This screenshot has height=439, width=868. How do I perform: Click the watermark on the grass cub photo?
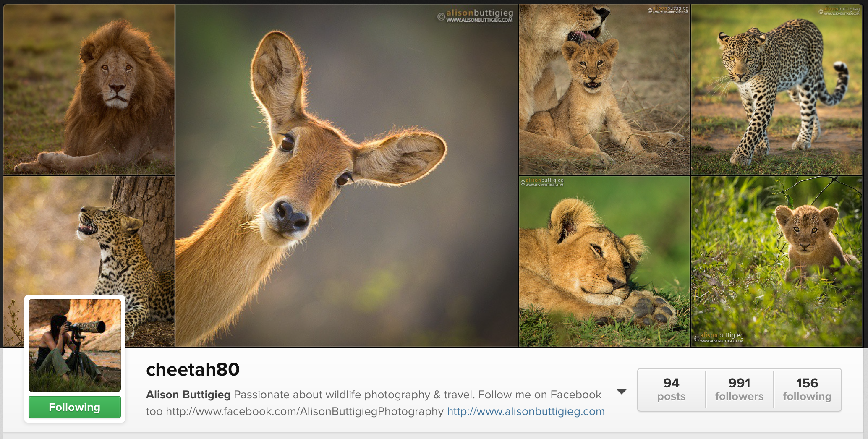tap(719, 337)
